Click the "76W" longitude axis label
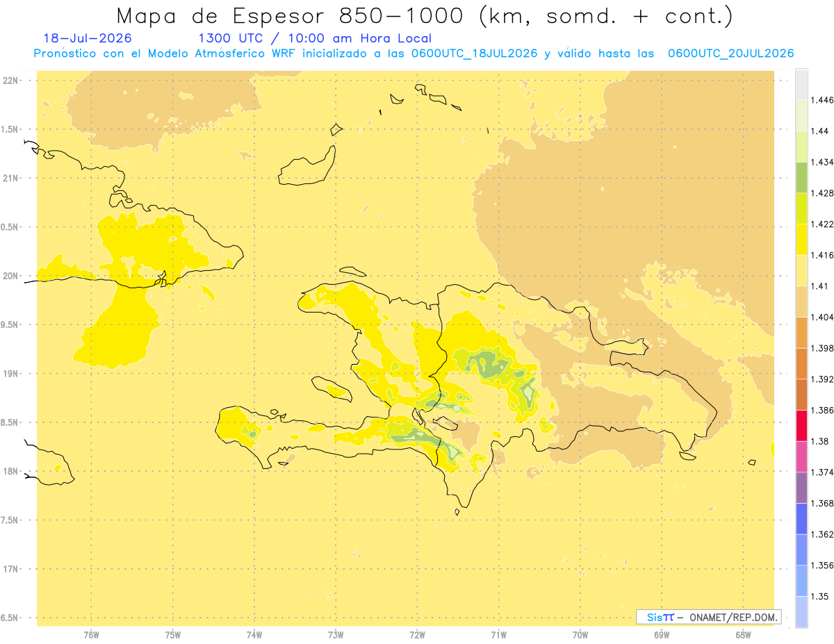834x644 pixels. [91, 636]
